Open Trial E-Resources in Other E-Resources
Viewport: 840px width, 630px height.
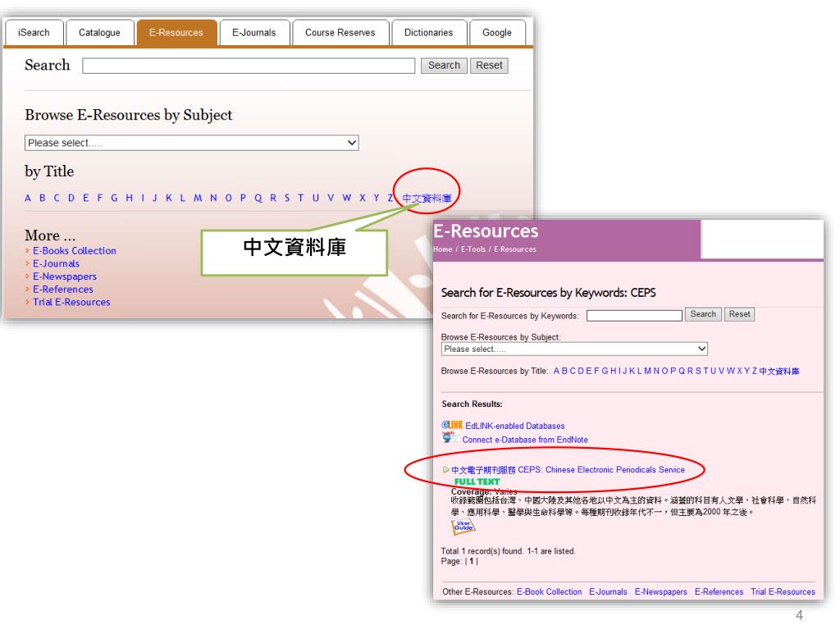click(x=783, y=592)
